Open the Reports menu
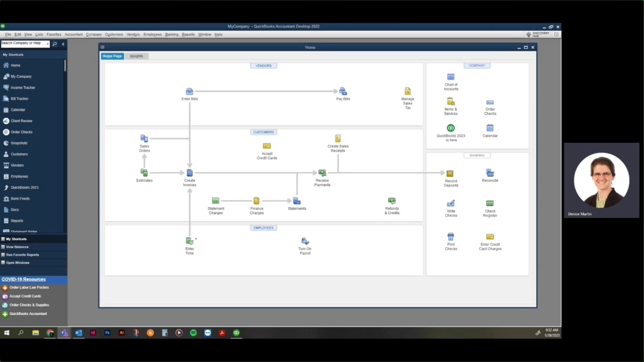The image size is (644, 362). (x=188, y=35)
